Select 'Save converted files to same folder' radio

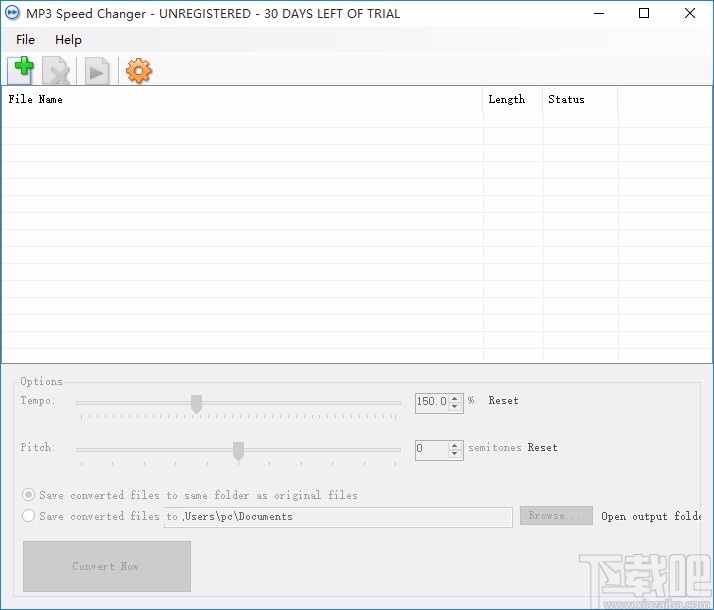(x=28, y=494)
